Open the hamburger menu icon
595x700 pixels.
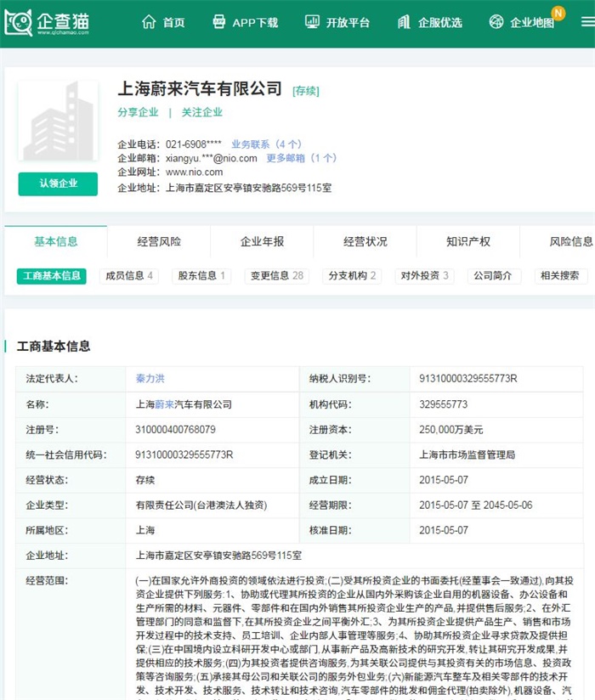click(587, 22)
